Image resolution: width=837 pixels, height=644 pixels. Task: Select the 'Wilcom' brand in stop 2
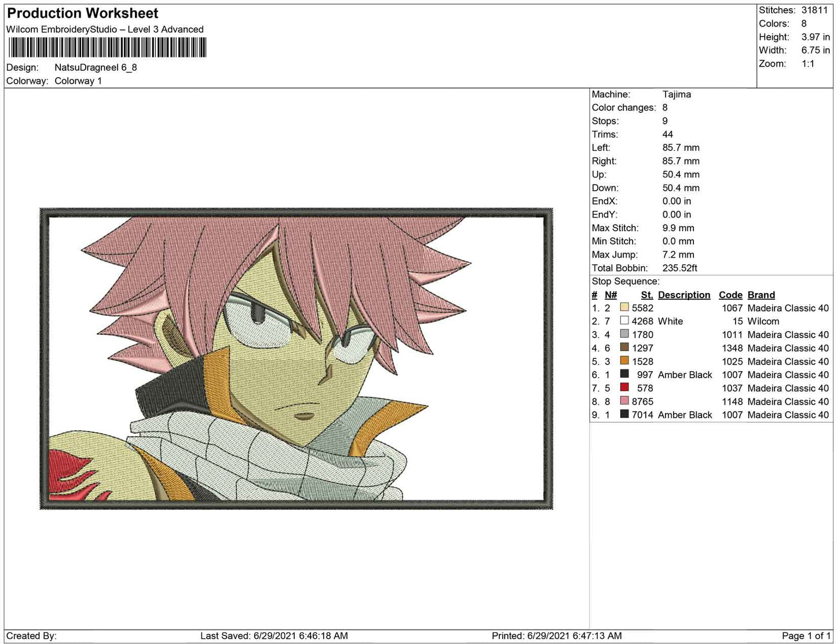(x=763, y=321)
